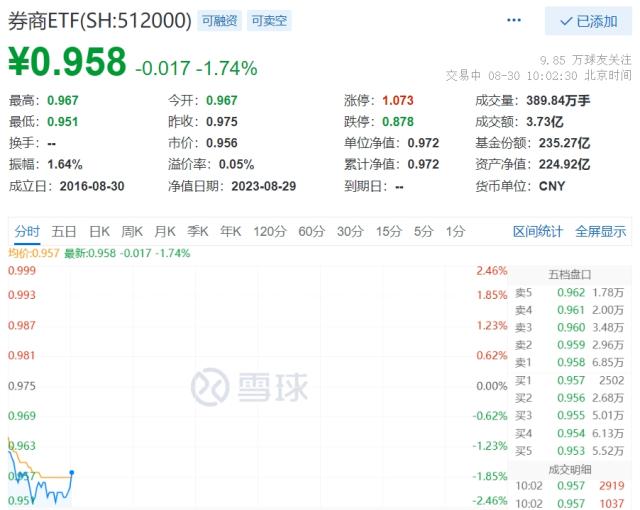Click the 10:02 trade row with volume 2919
The height and width of the screenshot is (510, 640).
[x=570, y=486]
